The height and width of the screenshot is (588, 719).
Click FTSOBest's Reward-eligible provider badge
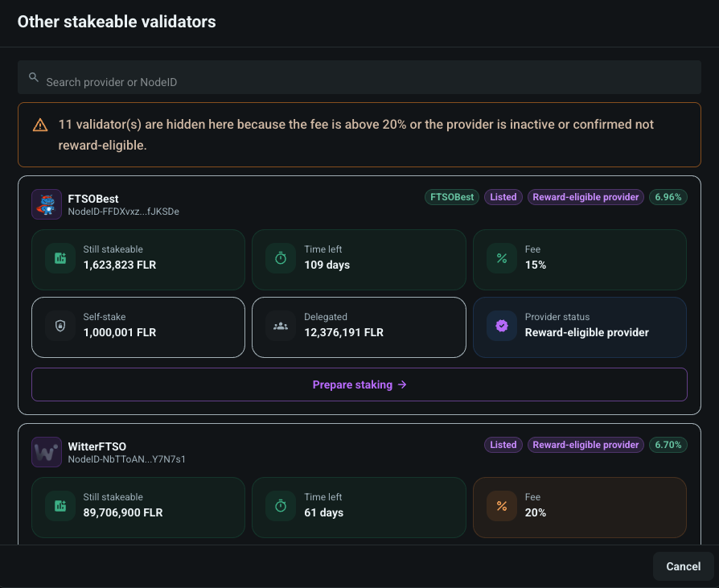[x=585, y=197]
